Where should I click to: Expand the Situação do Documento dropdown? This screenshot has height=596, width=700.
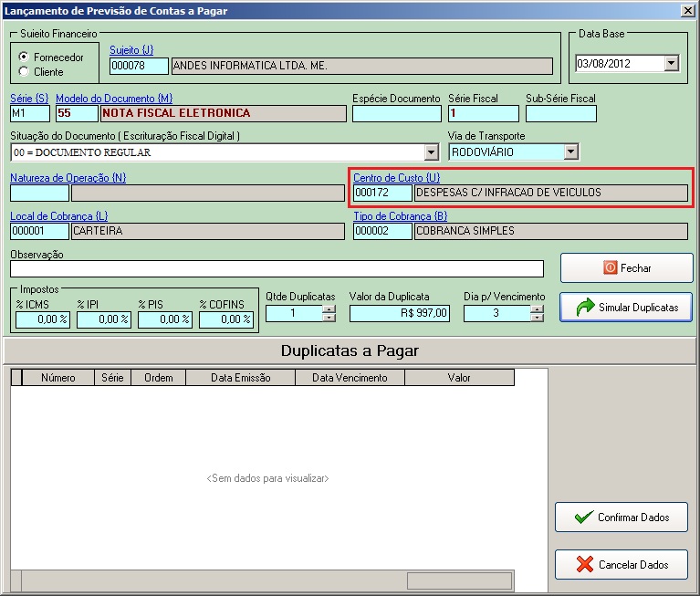(x=431, y=152)
